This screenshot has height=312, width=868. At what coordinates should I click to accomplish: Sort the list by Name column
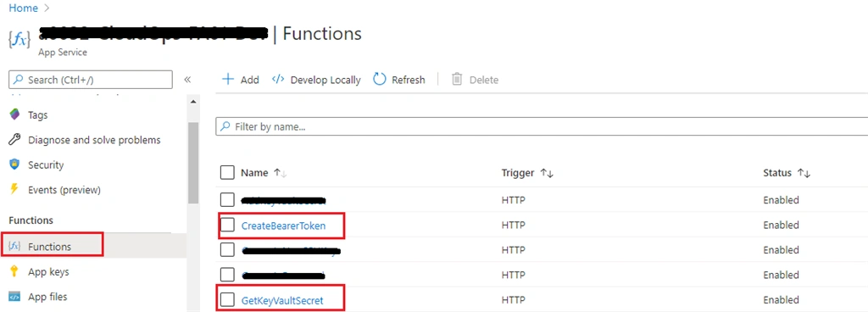pyautogui.click(x=264, y=173)
